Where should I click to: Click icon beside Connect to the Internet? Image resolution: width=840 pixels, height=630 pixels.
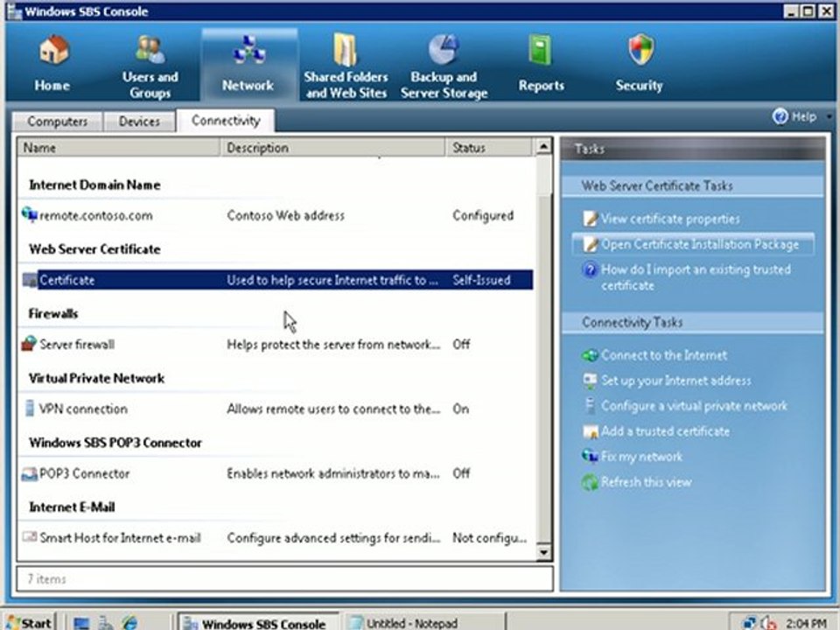(590, 355)
